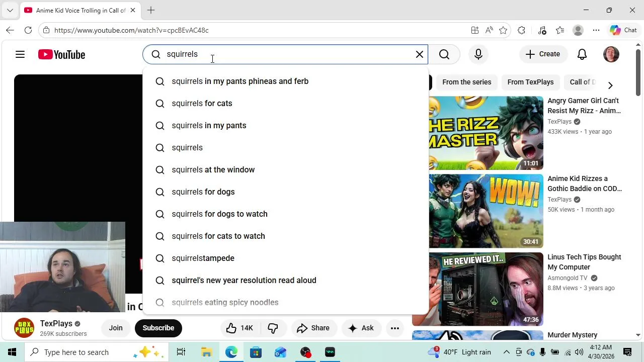Open the TexPlays channel name under the video
The image size is (644, 362).
pos(56,324)
